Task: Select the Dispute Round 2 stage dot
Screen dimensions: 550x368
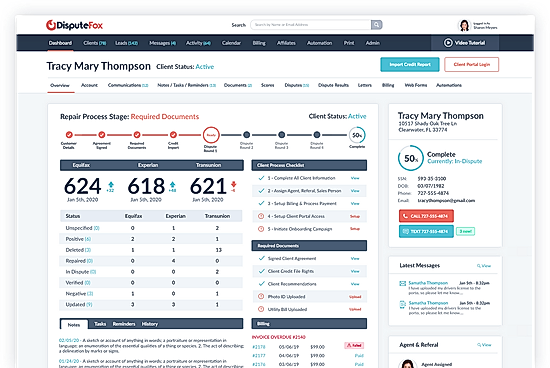Action: [x=247, y=135]
